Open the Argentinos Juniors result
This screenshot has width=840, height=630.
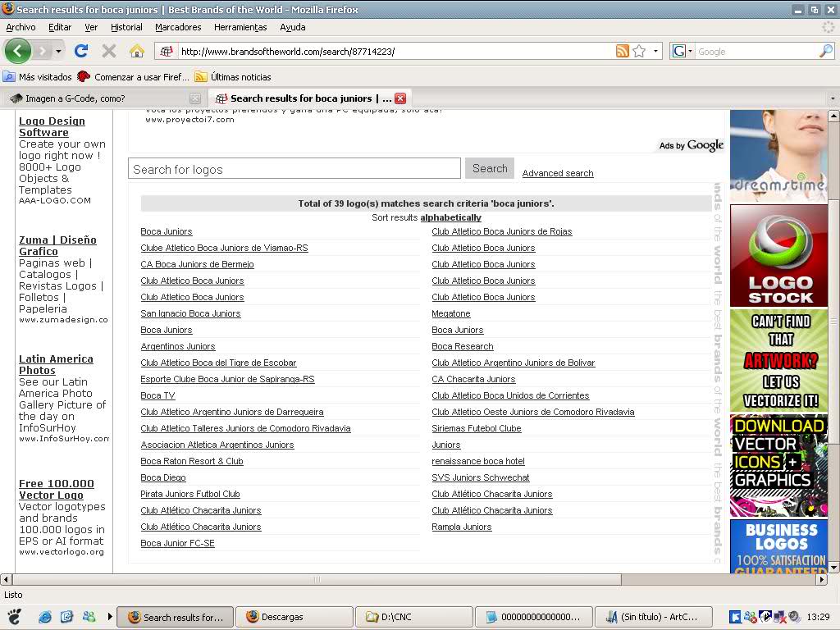pyautogui.click(x=178, y=347)
